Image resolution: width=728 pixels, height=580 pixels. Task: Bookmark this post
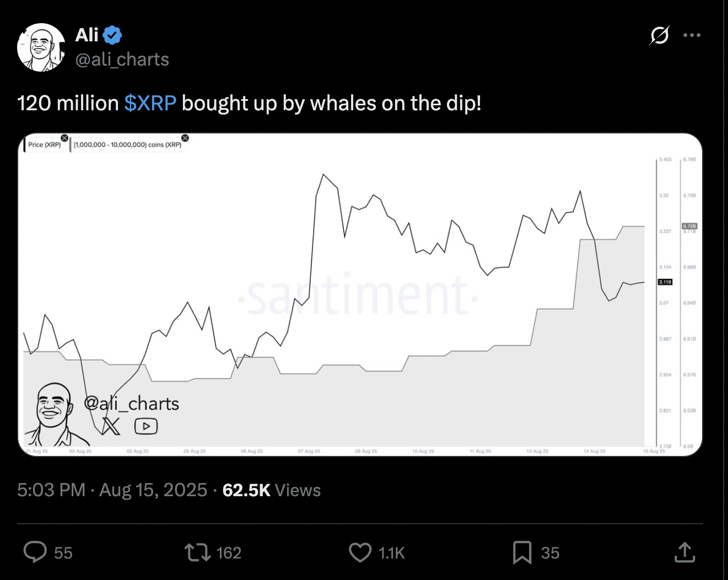point(522,552)
